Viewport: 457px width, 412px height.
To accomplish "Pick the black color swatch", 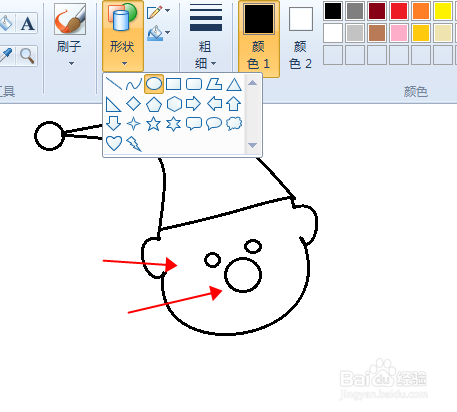I will pos(333,11).
